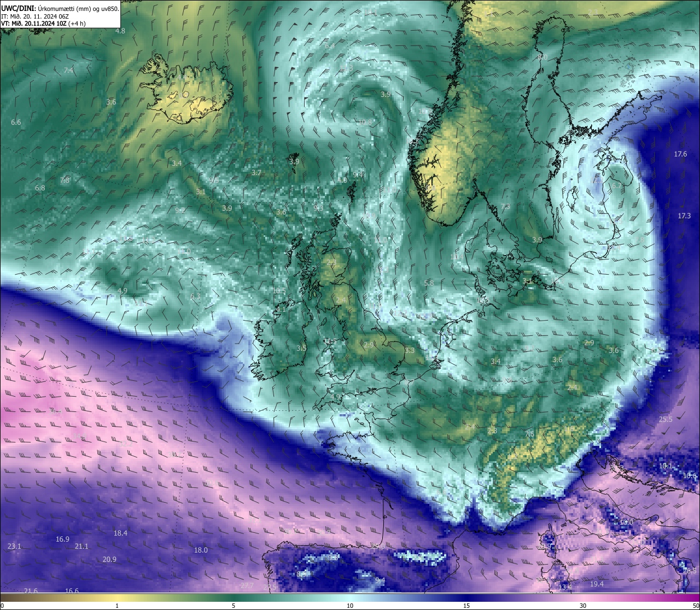The height and width of the screenshot is (610, 700).
Task: Click the 20.9 value on the map
Action: click(109, 559)
